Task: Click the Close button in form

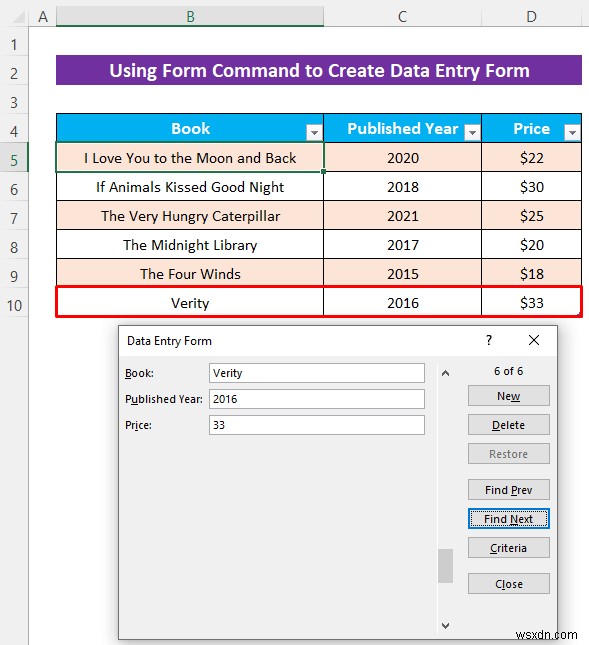Action: point(508,584)
